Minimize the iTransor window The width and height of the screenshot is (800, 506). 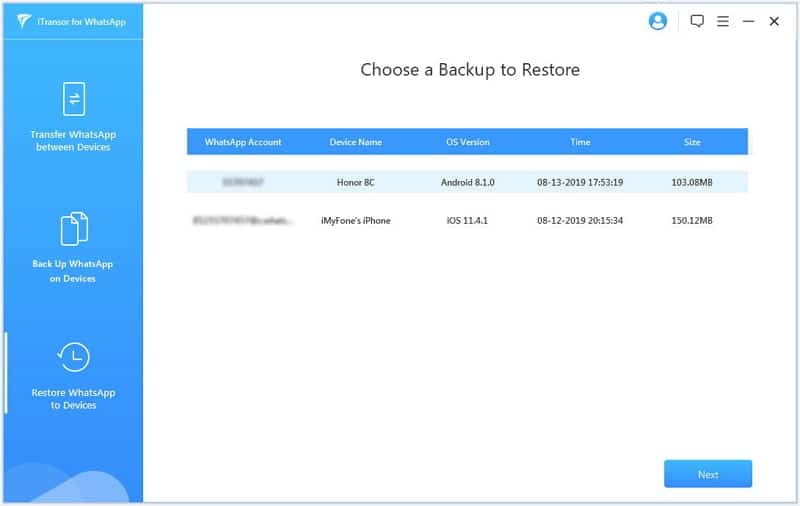click(x=748, y=21)
